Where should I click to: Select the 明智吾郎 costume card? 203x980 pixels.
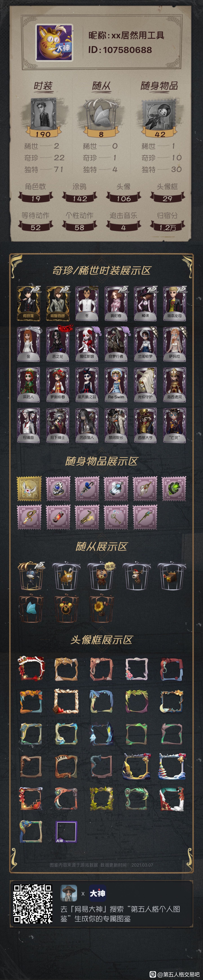click(57, 303)
